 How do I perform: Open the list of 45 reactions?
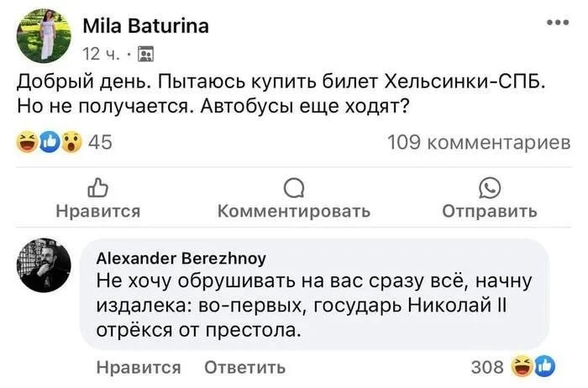(101, 144)
